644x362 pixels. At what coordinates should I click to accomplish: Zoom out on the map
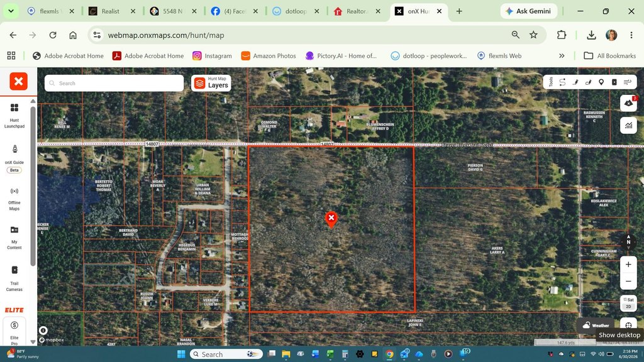(628, 281)
